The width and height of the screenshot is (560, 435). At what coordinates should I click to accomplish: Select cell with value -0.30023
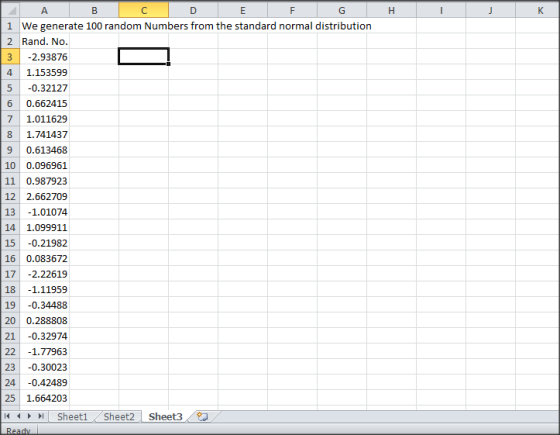[x=45, y=367]
